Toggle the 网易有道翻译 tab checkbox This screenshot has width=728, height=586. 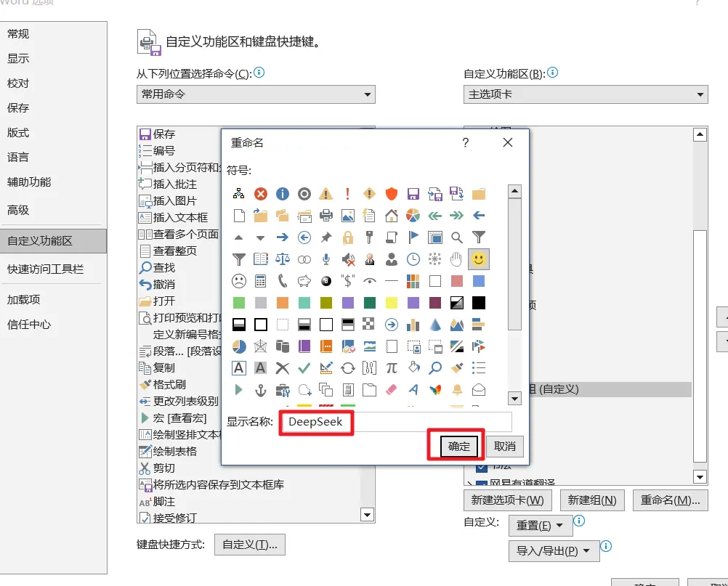coord(482,484)
